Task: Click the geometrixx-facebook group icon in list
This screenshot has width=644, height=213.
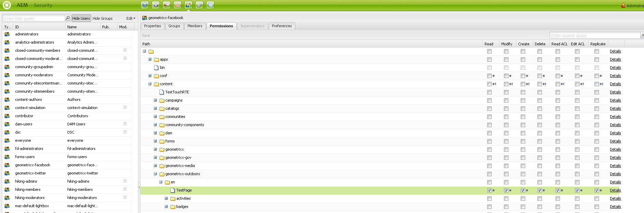Action: point(7,165)
